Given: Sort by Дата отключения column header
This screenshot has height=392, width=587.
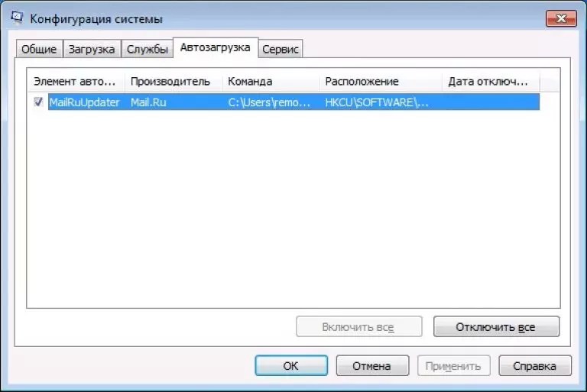Looking at the screenshot, I should click(490, 81).
